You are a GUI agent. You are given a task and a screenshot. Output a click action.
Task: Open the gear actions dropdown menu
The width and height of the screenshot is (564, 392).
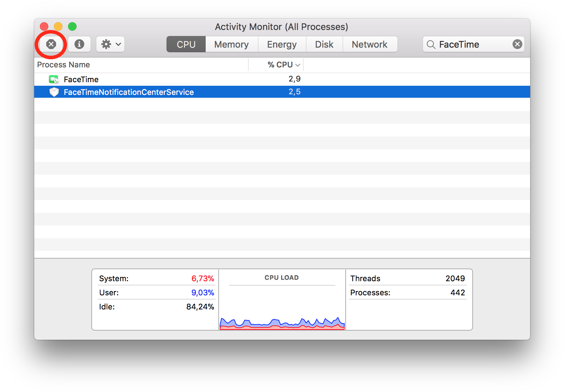click(110, 44)
